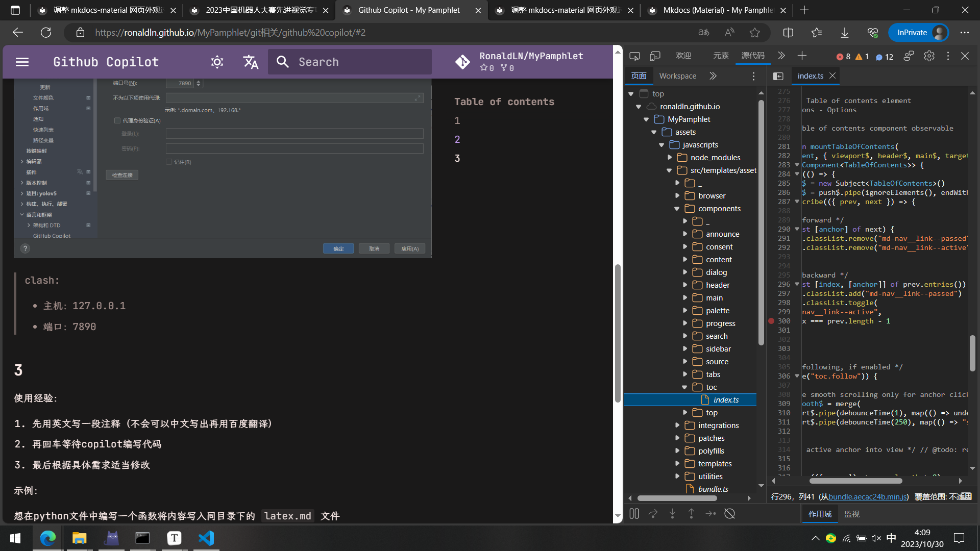This screenshot has width=980, height=551.
Task: Open the 元素 (Elements) DevTools tab
Action: tap(721, 56)
